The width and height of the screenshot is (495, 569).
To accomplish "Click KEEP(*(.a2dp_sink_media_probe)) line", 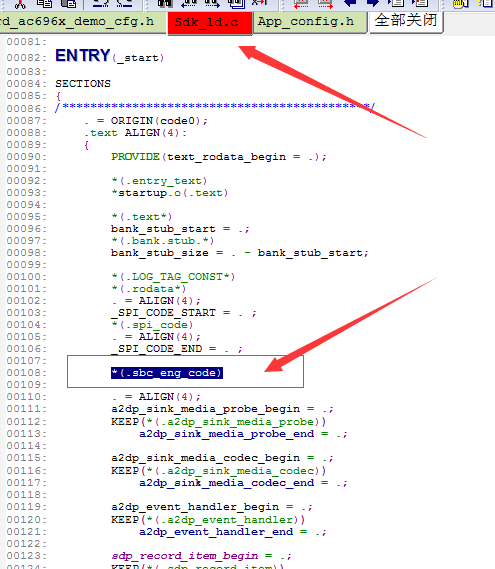I will [x=218, y=422].
